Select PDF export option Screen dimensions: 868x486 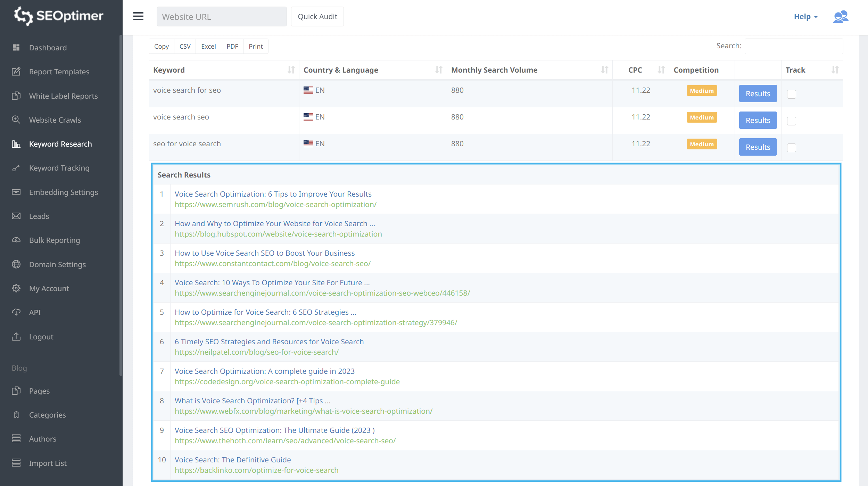click(x=232, y=46)
